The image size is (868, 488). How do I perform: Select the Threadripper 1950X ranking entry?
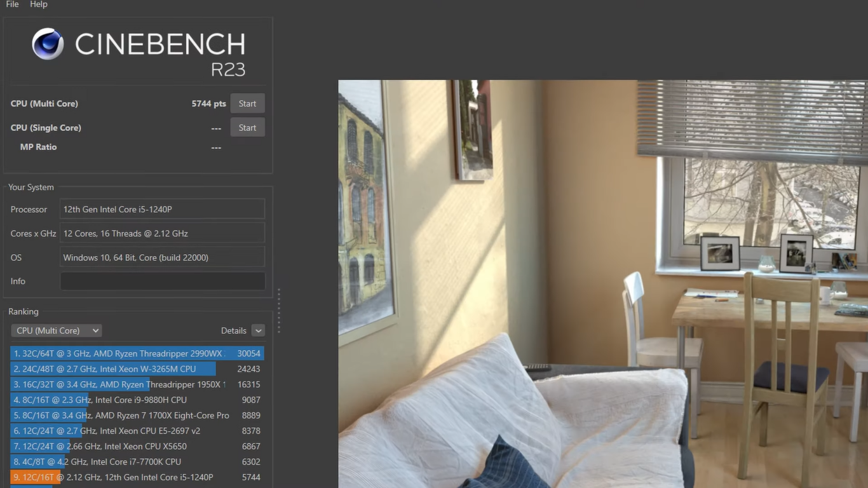click(137, 384)
